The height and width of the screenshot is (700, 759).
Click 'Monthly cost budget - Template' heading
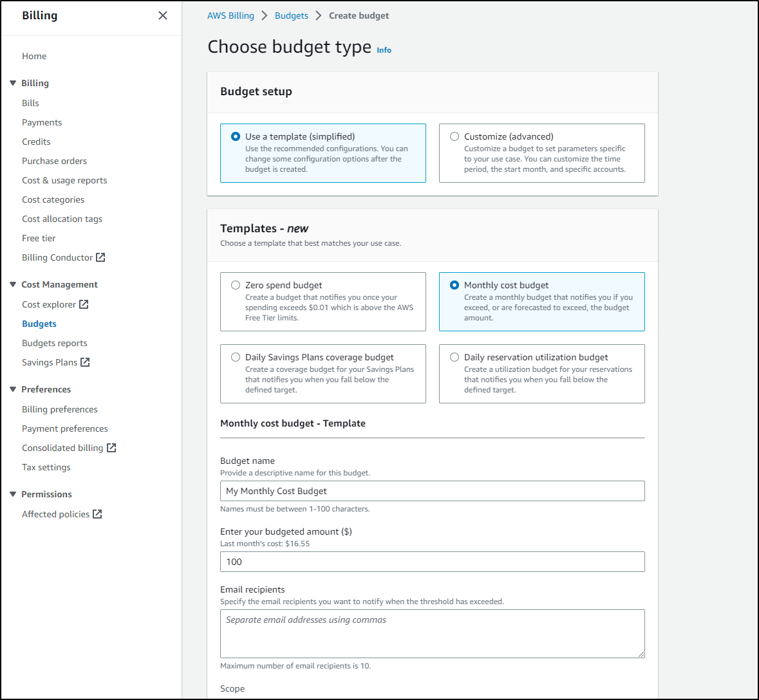coord(293,423)
